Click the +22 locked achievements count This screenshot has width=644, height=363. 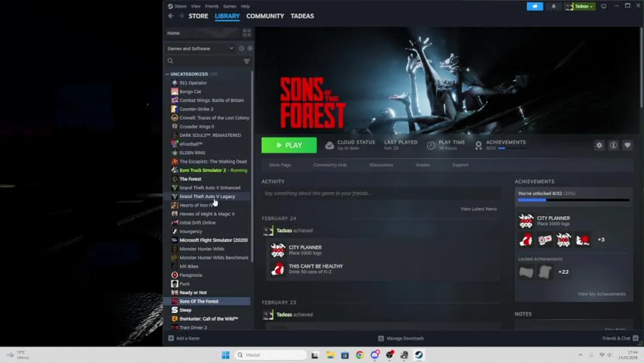click(x=563, y=272)
